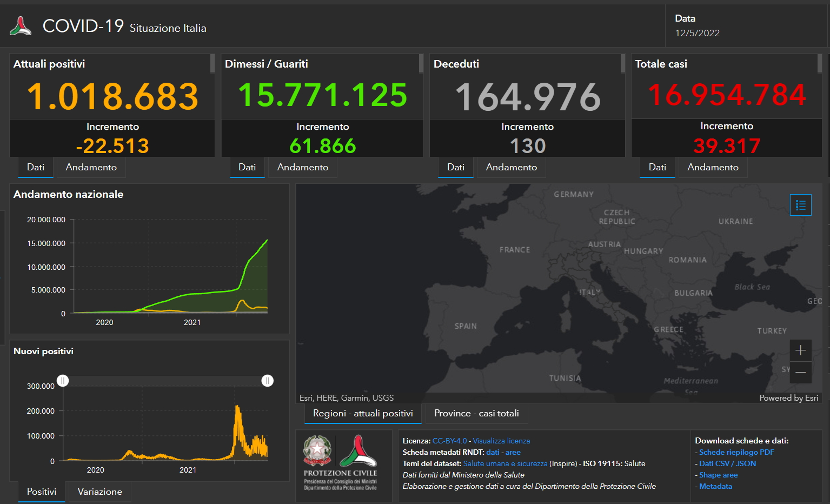This screenshot has width=830, height=504.
Task: Open the CC-BY-4.0 license link
Action: [x=449, y=441]
